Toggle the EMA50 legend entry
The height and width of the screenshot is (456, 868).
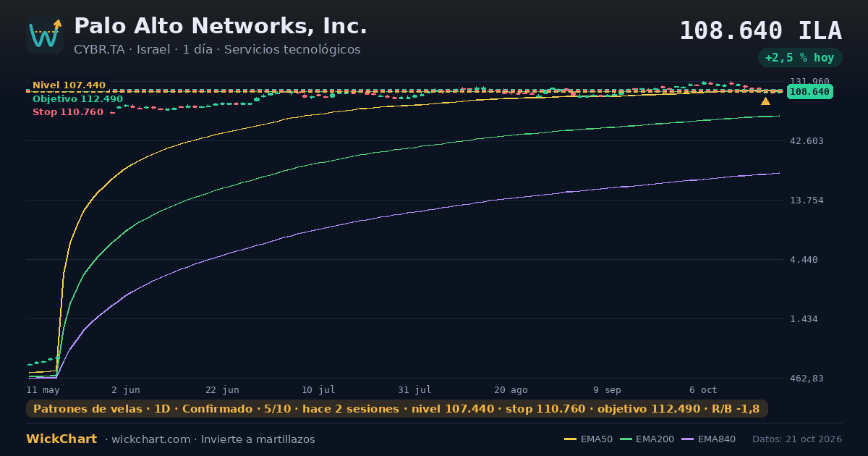tap(588, 439)
